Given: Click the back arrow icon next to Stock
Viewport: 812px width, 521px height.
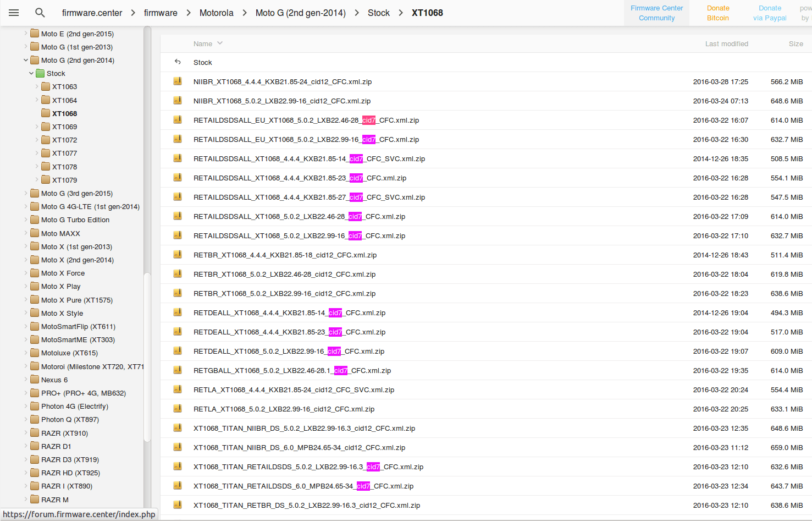Looking at the screenshot, I should (x=178, y=62).
